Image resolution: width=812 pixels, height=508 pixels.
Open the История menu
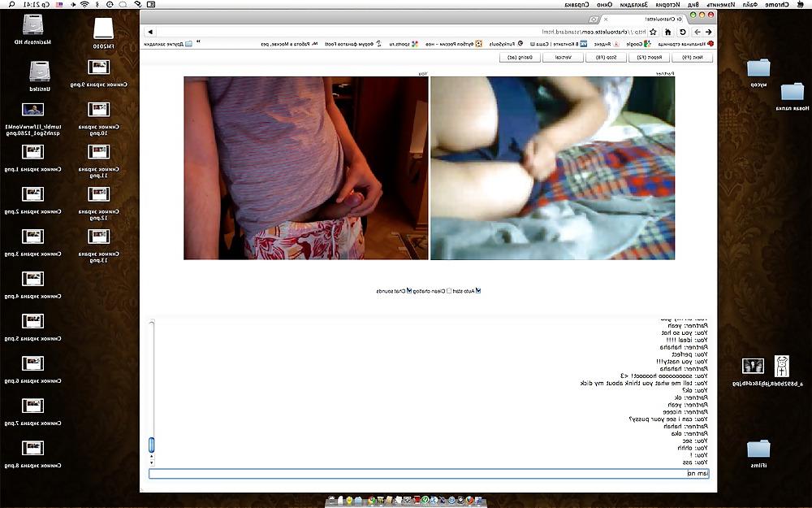point(667,5)
